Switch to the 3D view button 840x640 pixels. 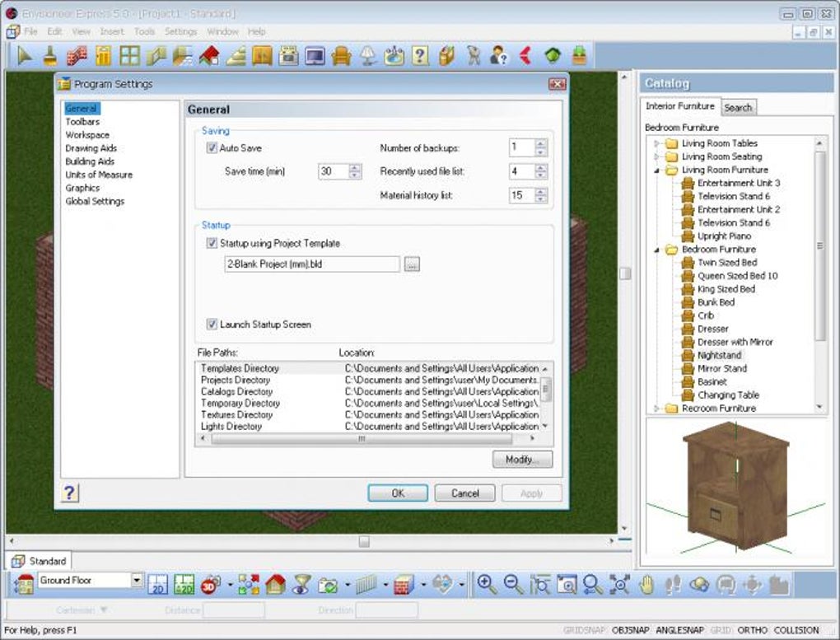211,584
